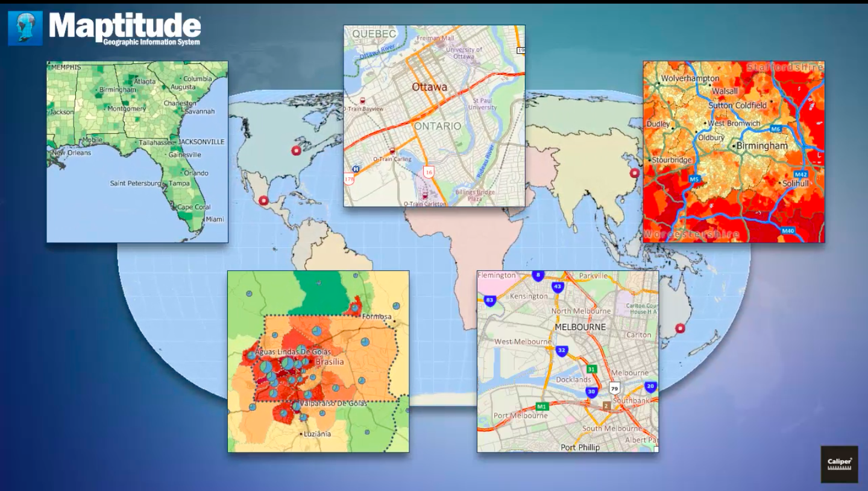Image resolution: width=868 pixels, height=491 pixels.
Task: Click the Atlanta label on US map
Action: coord(145,81)
